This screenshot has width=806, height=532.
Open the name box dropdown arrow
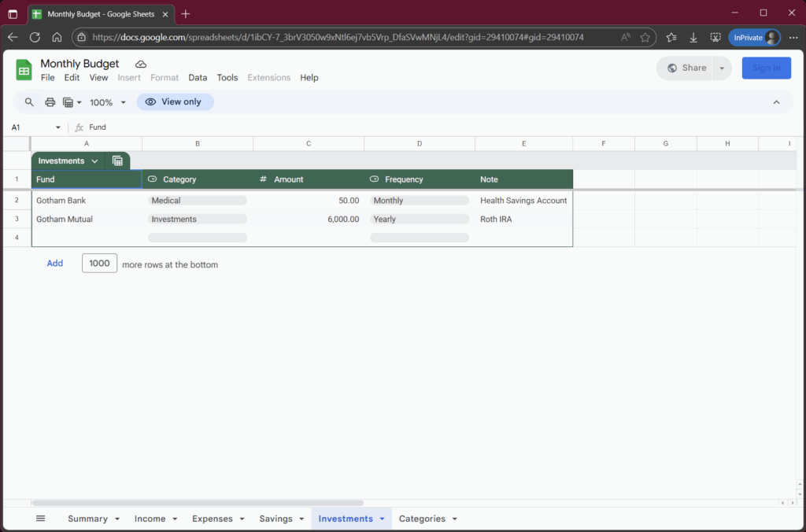point(58,127)
